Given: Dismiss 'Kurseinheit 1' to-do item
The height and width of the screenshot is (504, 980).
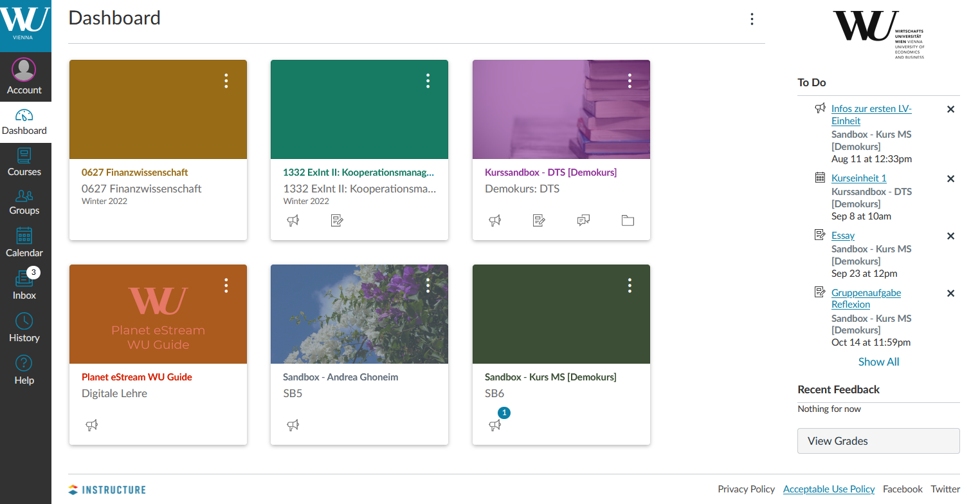Looking at the screenshot, I should 950,179.
